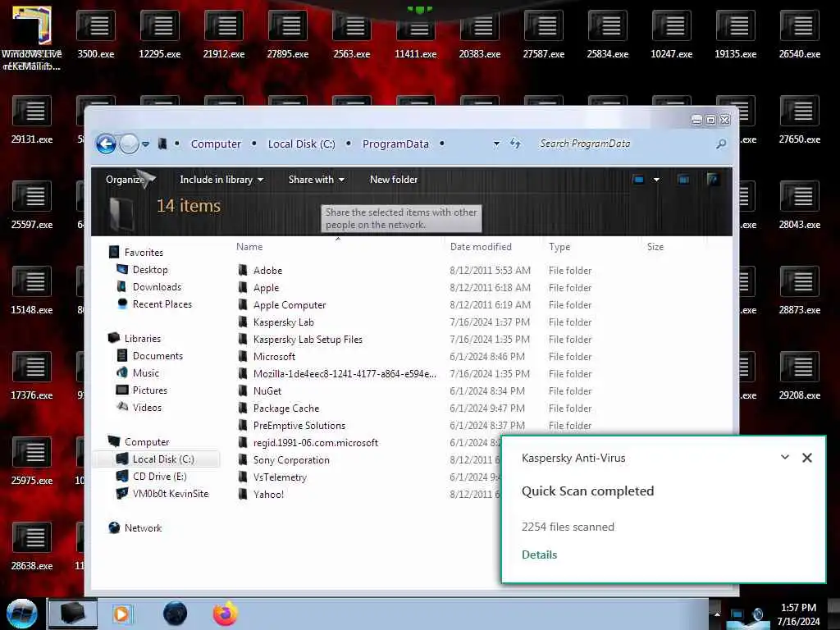
Task: Select Local Disk (C:) in address breadcrumb
Action: pyautogui.click(x=301, y=144)
